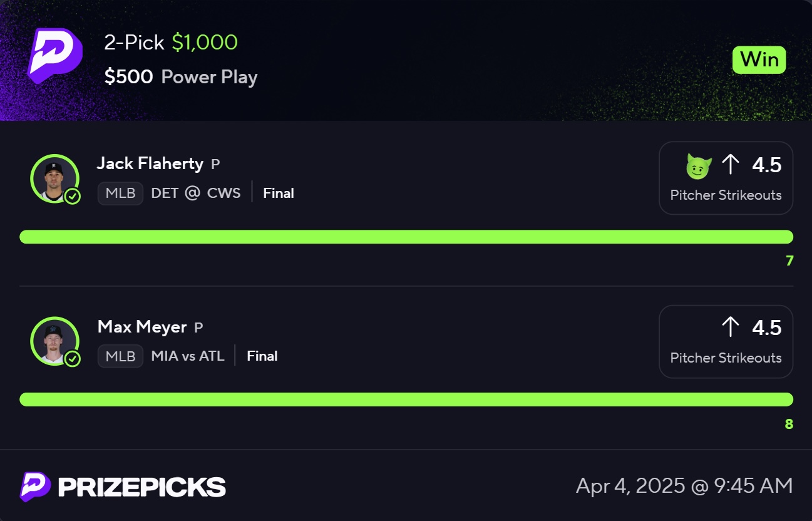Click Jack Flaherty's green progress bar
The height and width of the screenshot is (521, 812).
pos(406,237)
